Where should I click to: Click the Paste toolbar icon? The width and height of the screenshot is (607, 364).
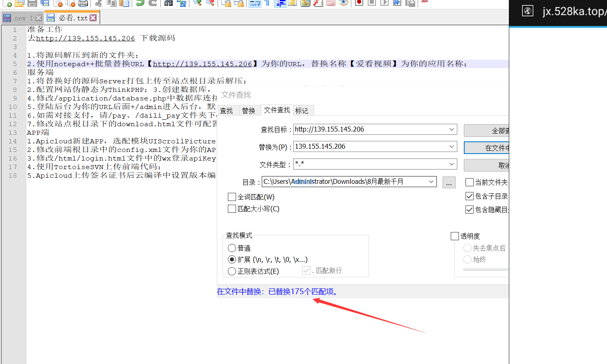click(x=124, y=3)
